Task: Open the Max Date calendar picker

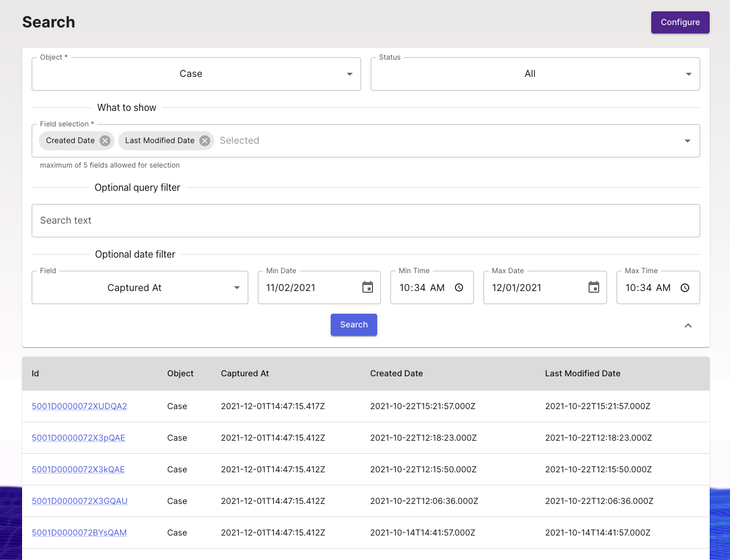Action: pos(593,287)
